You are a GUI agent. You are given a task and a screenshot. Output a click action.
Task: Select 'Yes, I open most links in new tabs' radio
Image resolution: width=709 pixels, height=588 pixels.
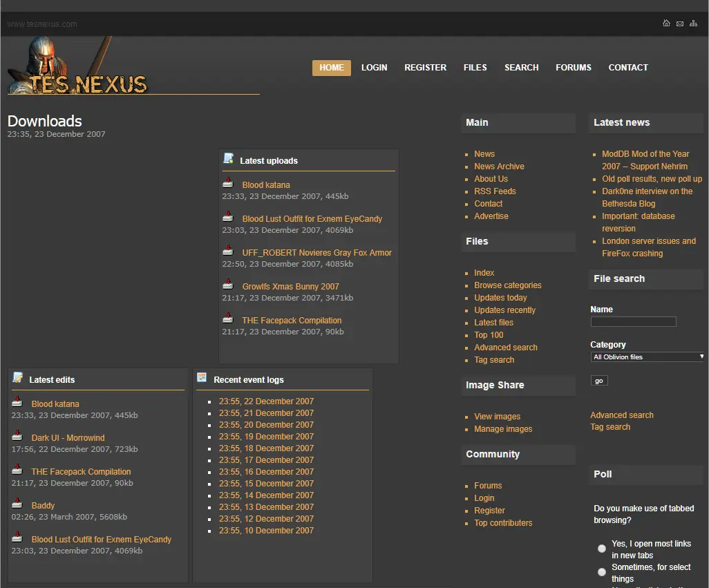pos(602,549)
